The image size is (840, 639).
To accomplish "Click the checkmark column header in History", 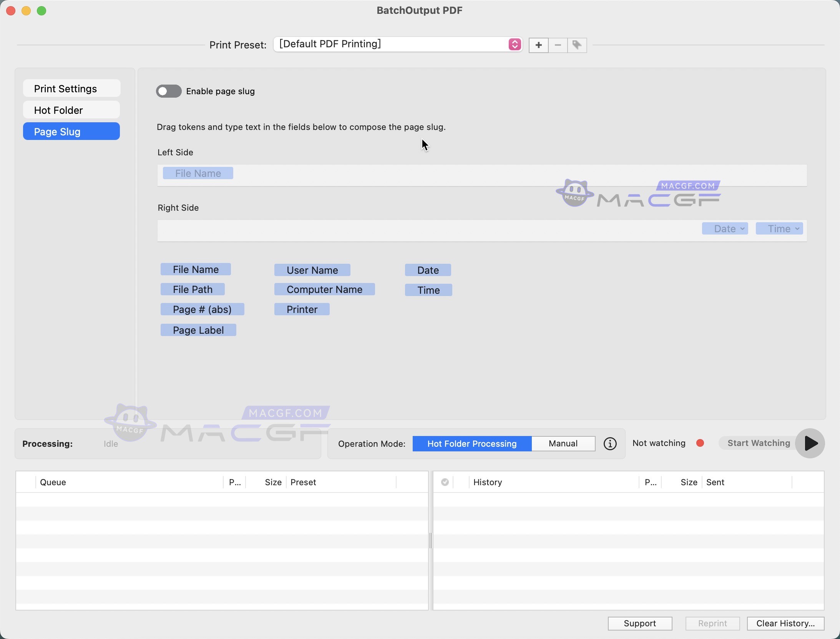I will coord(445,482).
